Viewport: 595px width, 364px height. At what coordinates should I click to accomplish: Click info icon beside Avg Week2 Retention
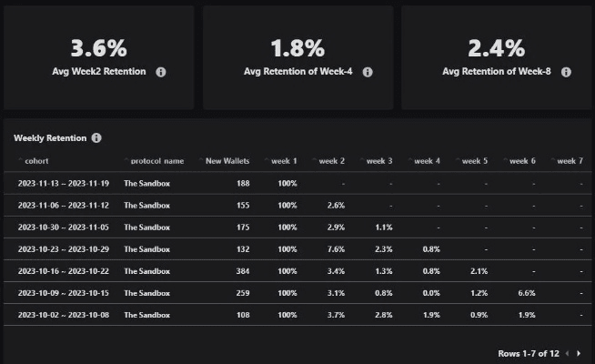pyautogui.click(x=161, y=71)
